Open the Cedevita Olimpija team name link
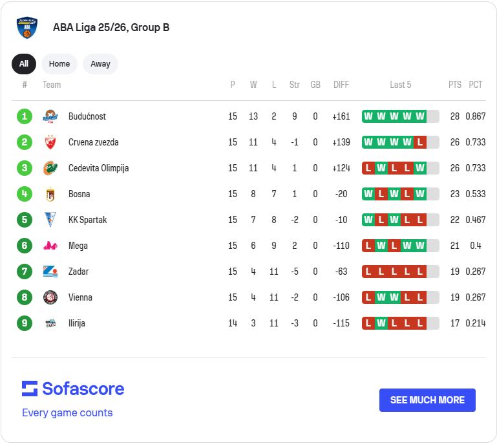 click(98, 168)
